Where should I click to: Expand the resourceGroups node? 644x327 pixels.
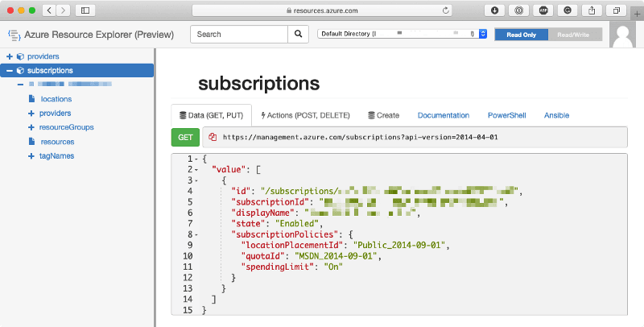31,127
